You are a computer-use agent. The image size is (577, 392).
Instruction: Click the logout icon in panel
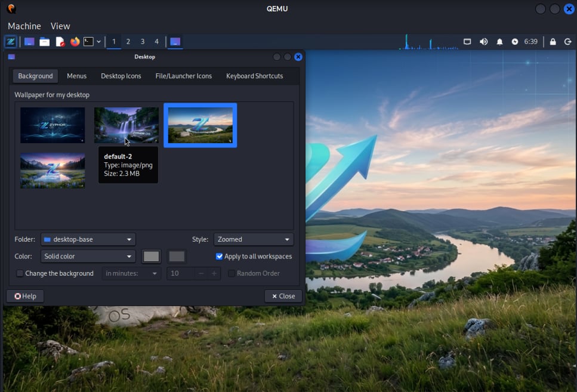click(567, 42)
